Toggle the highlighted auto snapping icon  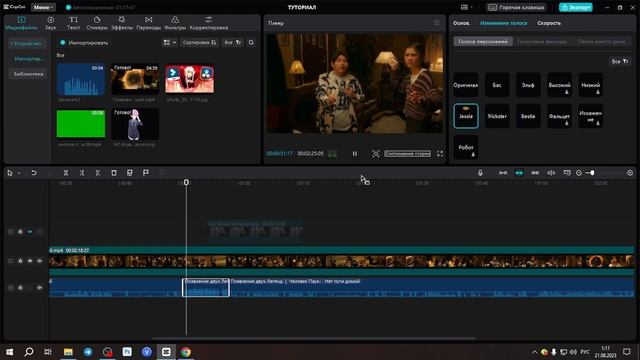[x=519, y=173]
